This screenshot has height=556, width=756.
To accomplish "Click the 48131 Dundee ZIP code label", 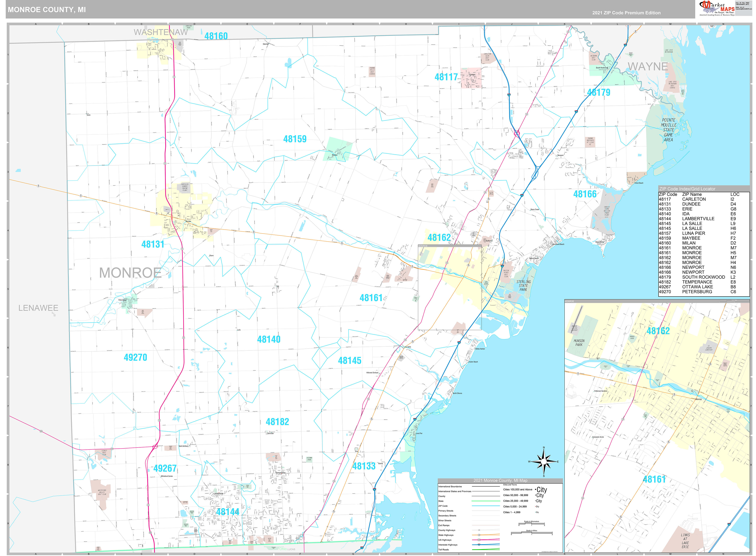I will tap(153, 244).
